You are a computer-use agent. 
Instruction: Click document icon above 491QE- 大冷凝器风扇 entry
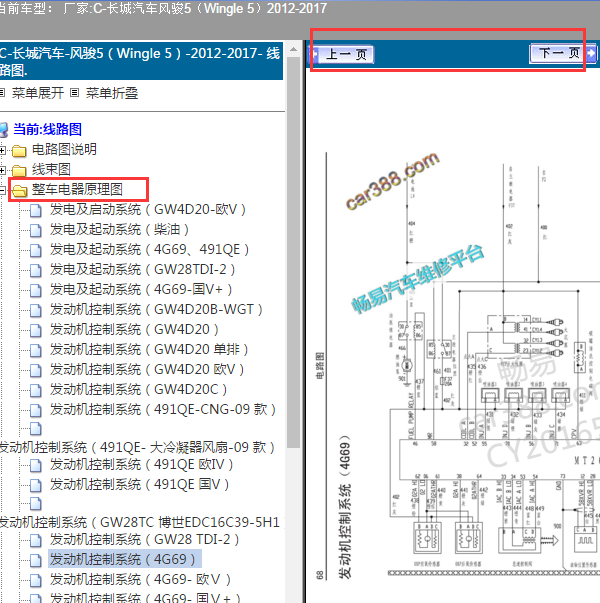(x=35, y=428)
